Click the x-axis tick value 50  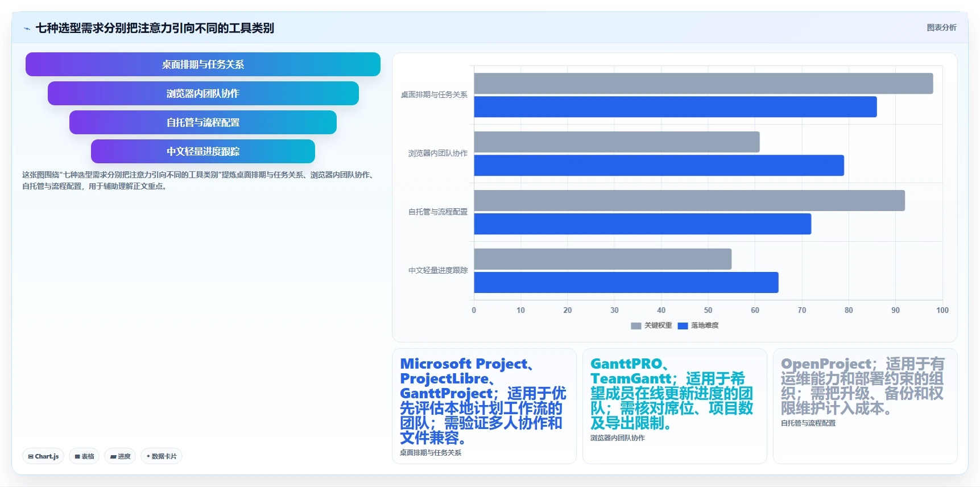click(x=708, y=310)
